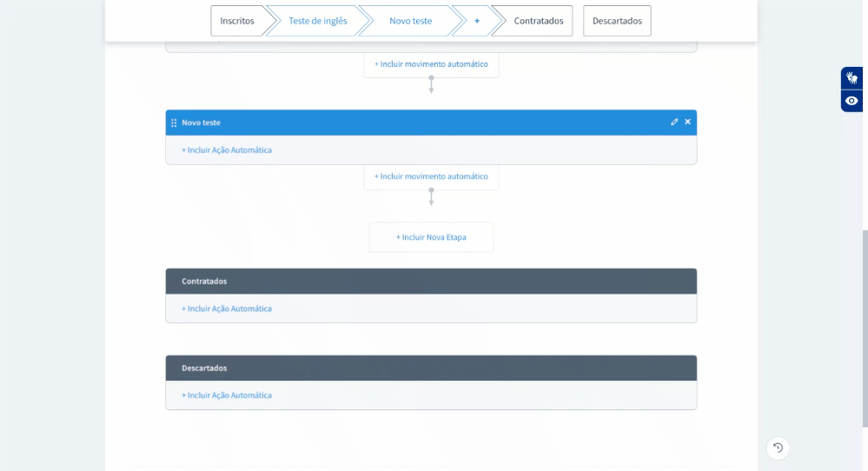Select the Inscritos stage tab
Viewport: 868px width, 471px height.
point(237,21)
